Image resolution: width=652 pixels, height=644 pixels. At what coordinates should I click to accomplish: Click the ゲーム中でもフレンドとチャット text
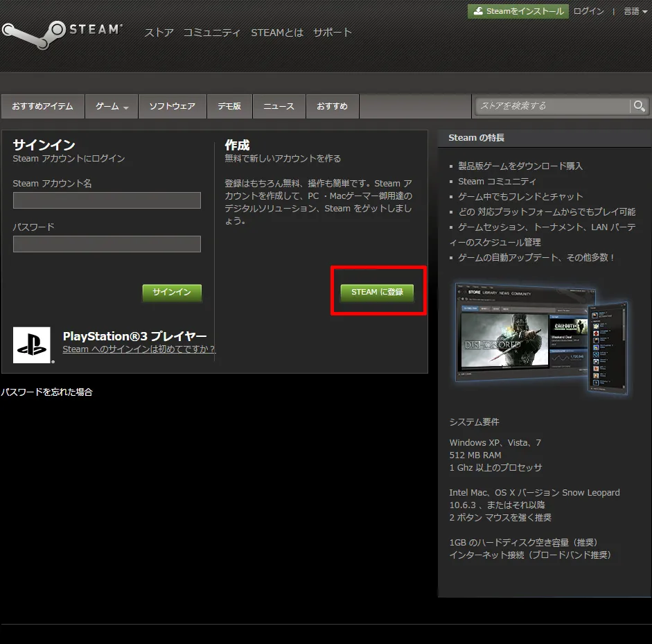pos(520,196)
